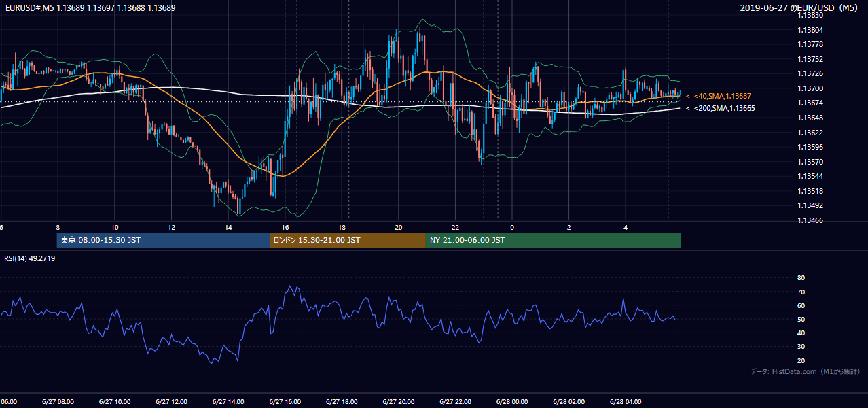The image size is (868, 408).
Task: Click the 2019-06-27 EUR/USD (M5) title
Action: click(x=799, y=7)
